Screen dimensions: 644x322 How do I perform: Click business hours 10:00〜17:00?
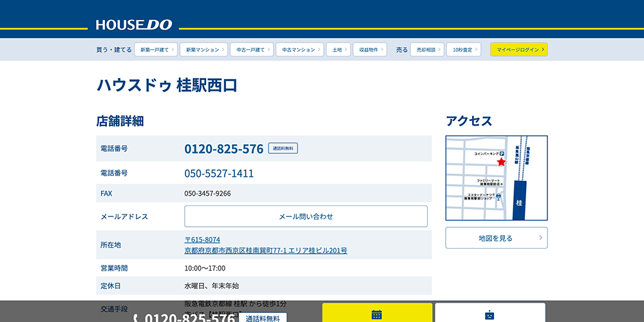(205, 268)
